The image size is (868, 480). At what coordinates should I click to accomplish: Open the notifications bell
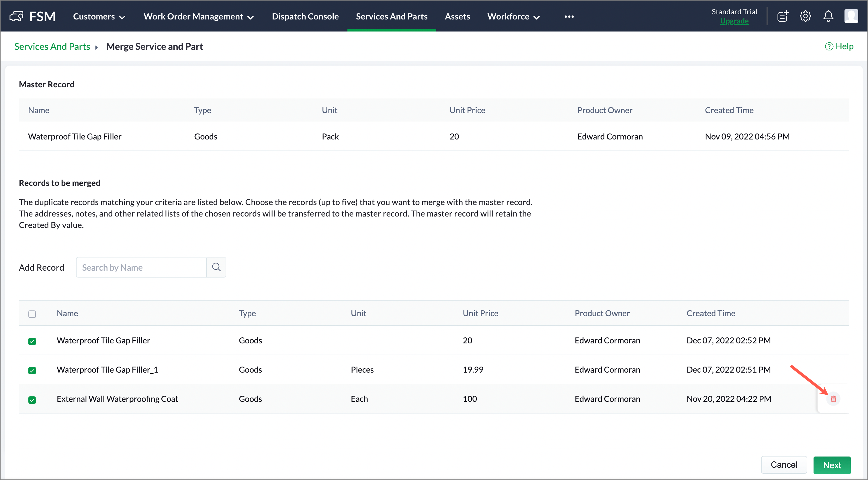point(828,16)
